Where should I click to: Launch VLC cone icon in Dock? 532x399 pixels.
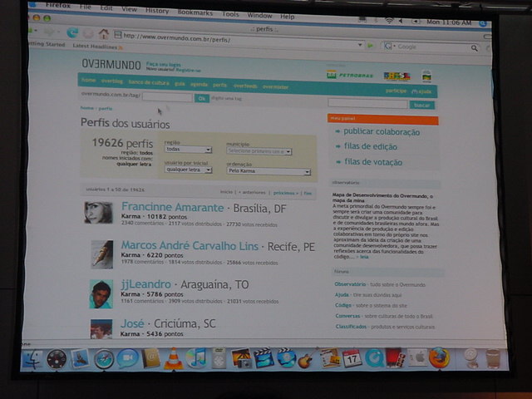[x=174, y=358]
